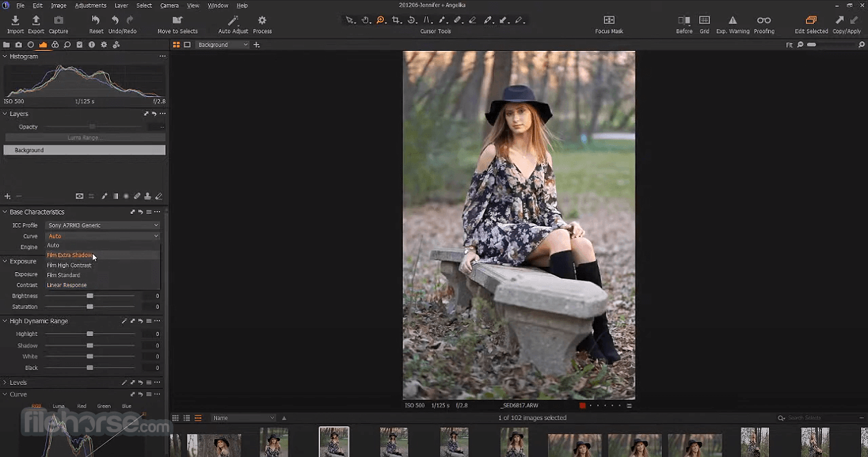This screenshot has height=457, width=868.
Task: Click the Import icon in the toolbar
Action: click(x=15, y=21)
